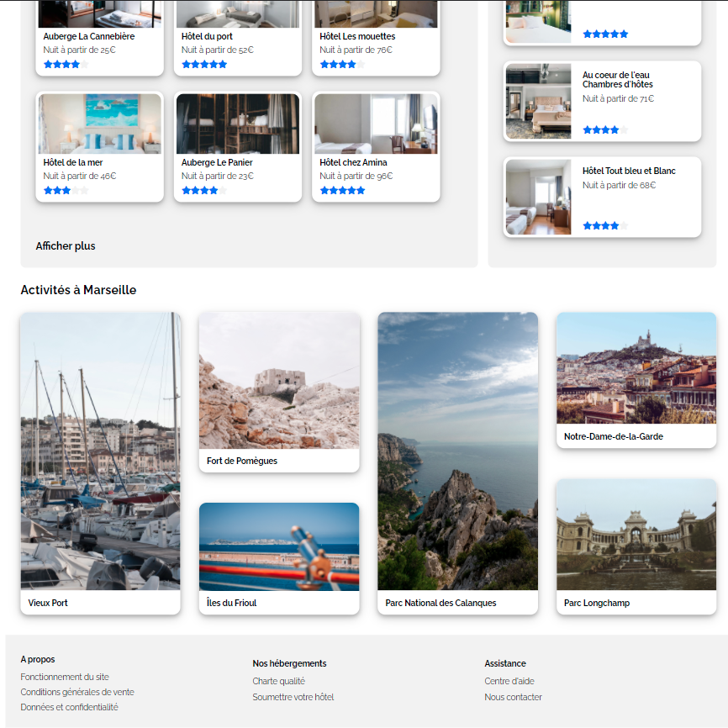This screenshot has height=728, width=728.
Task: Click the Nos hébergements footer heading
Action: click(x=289, y=663)
